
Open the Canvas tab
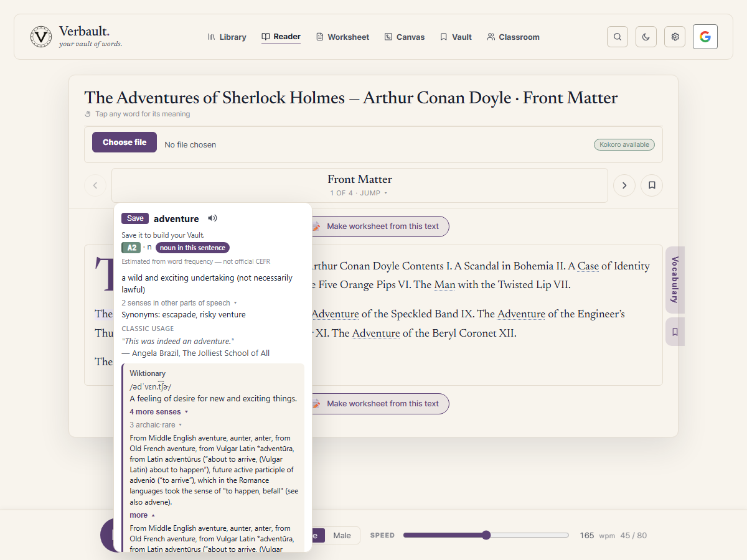405,37
